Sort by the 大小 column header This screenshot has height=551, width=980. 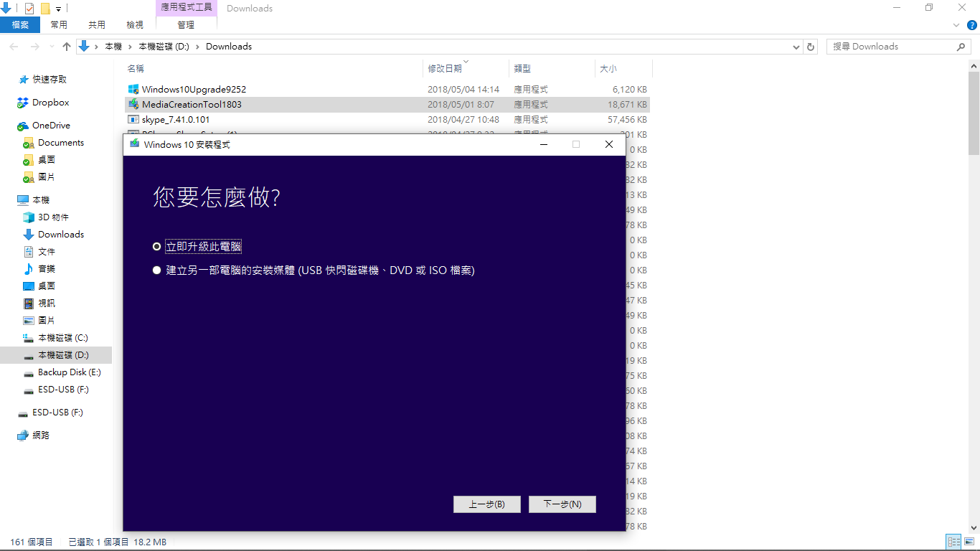(x=623, y=69)
